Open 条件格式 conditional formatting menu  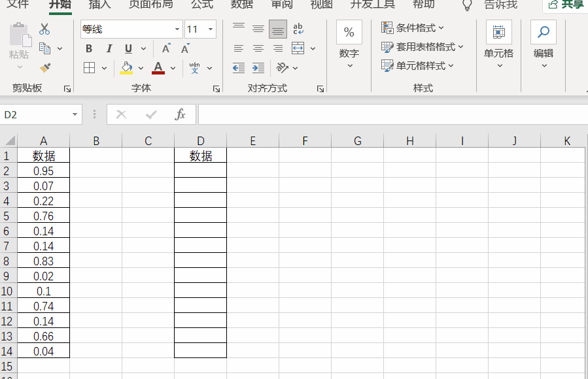click(x=412, y=27)
